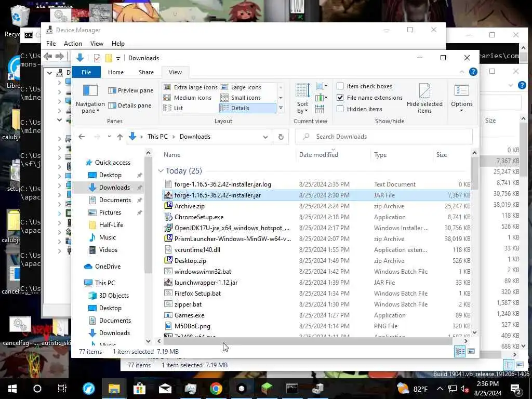This screenshot has height=399, width=532.
Task: Select Details layout option
Action: click(x=248, y=108)
